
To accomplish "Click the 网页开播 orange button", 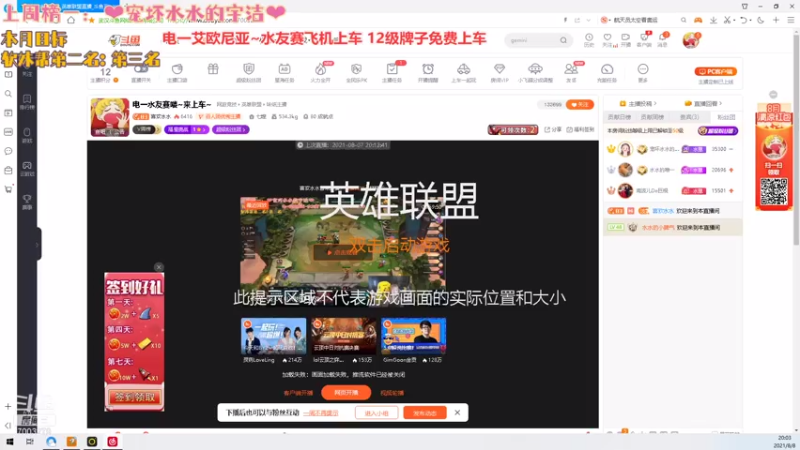I will point(346,392).
